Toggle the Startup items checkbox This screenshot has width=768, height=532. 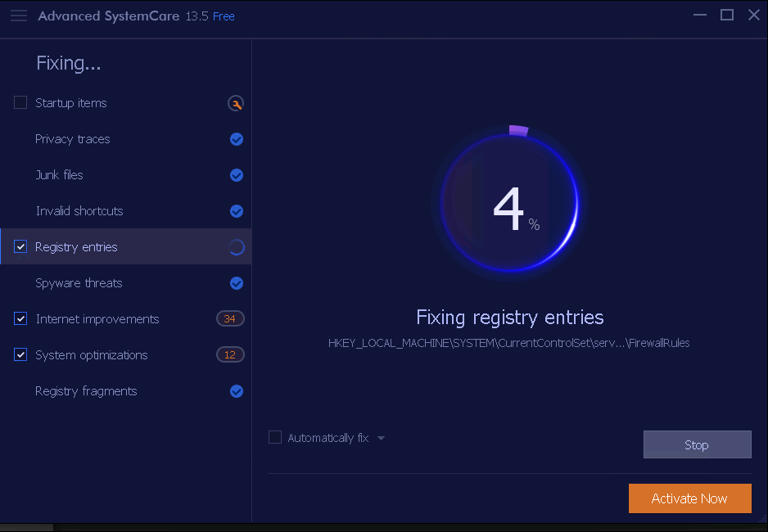(x=20, y=103)
